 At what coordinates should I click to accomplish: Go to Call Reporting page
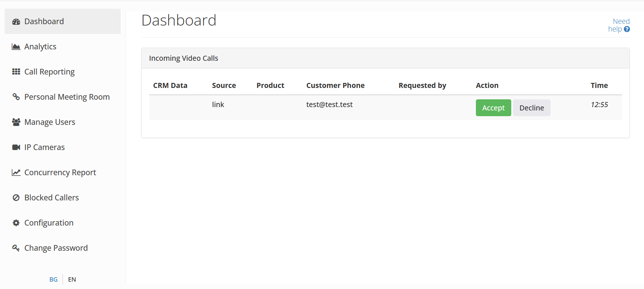(x=49, y=72)
